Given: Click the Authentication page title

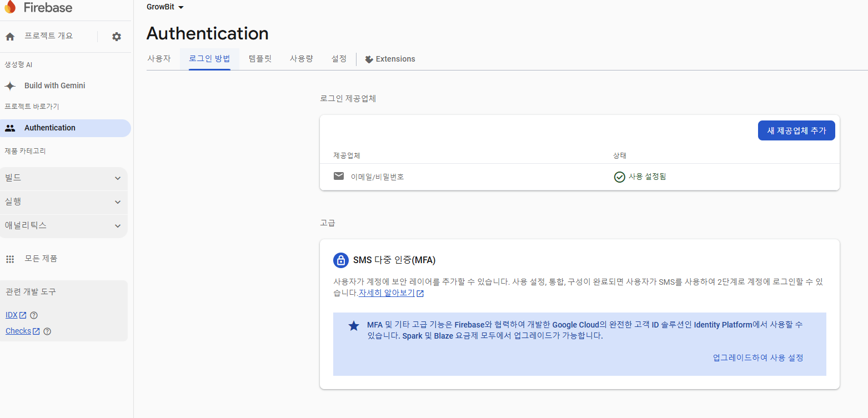Looking at the screenshot, I should tap(208, 34).
